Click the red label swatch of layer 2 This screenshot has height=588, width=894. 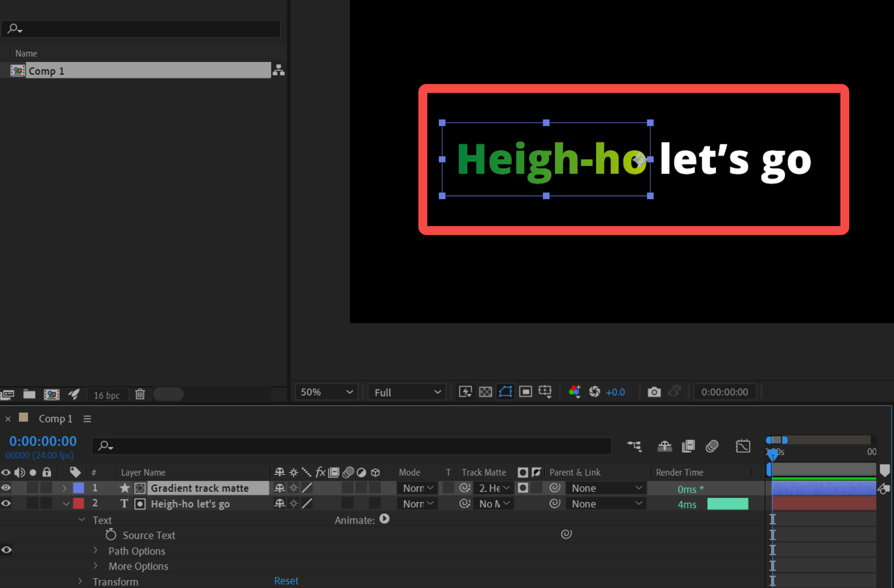79,503
